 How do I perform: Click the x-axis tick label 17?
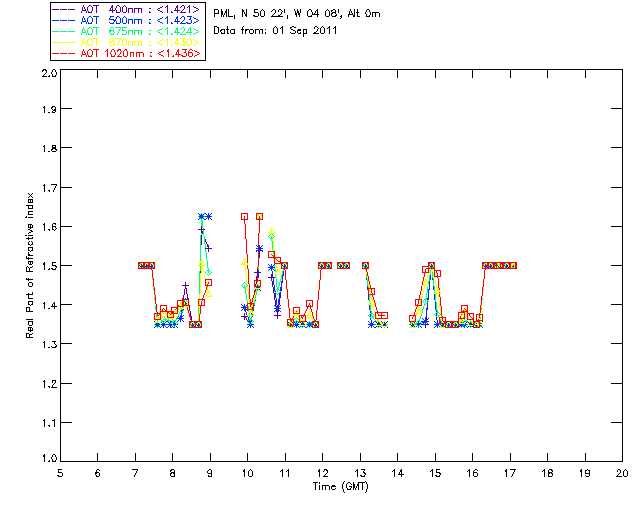[x=510, y=473]
